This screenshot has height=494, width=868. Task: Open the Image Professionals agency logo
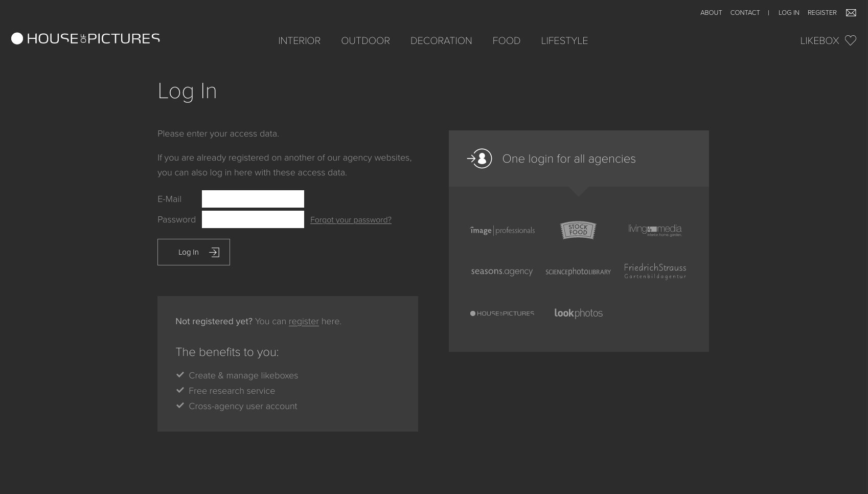coord(502,231)
